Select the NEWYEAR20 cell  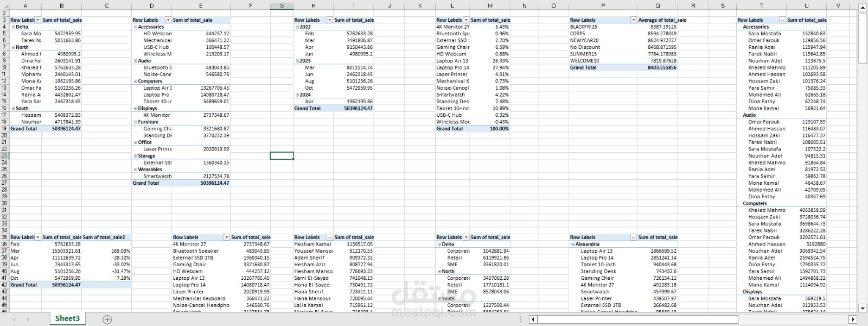(x=603, y=40)
